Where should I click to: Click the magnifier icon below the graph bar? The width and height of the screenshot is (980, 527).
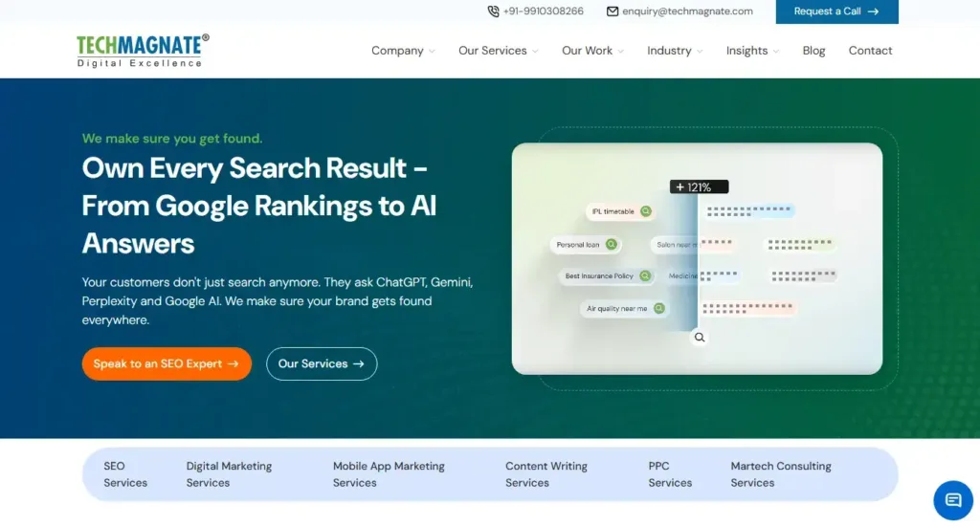coord(700,338)
